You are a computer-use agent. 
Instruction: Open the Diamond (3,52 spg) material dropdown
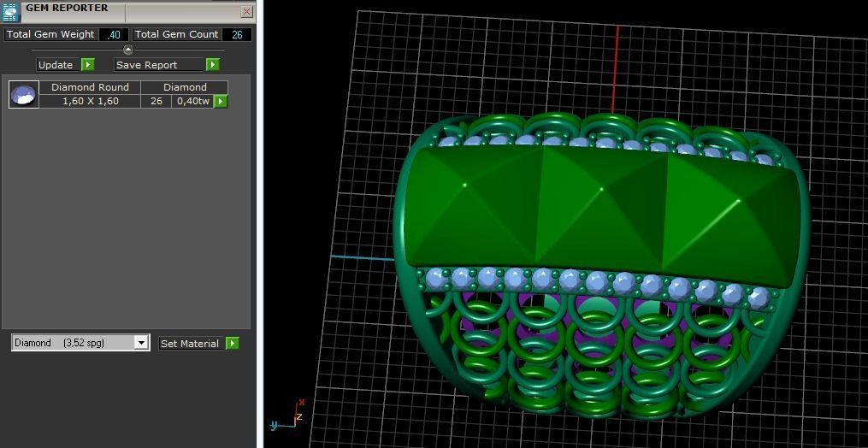pos(80,343)
